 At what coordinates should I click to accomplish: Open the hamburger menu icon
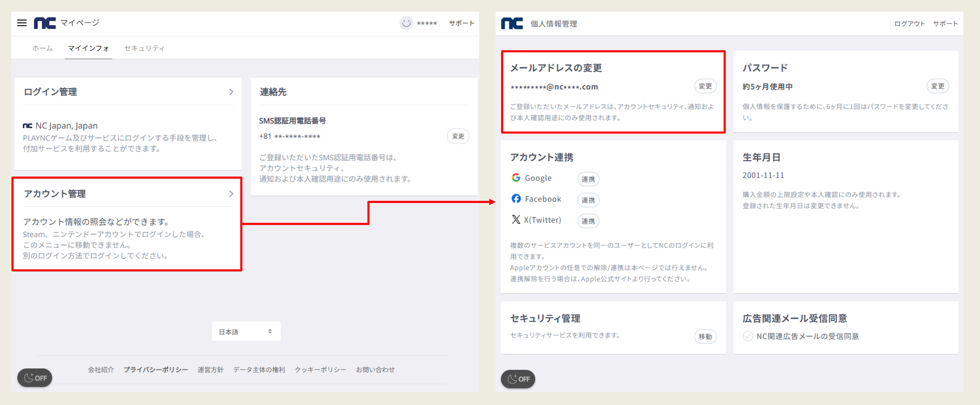[22, 23]
